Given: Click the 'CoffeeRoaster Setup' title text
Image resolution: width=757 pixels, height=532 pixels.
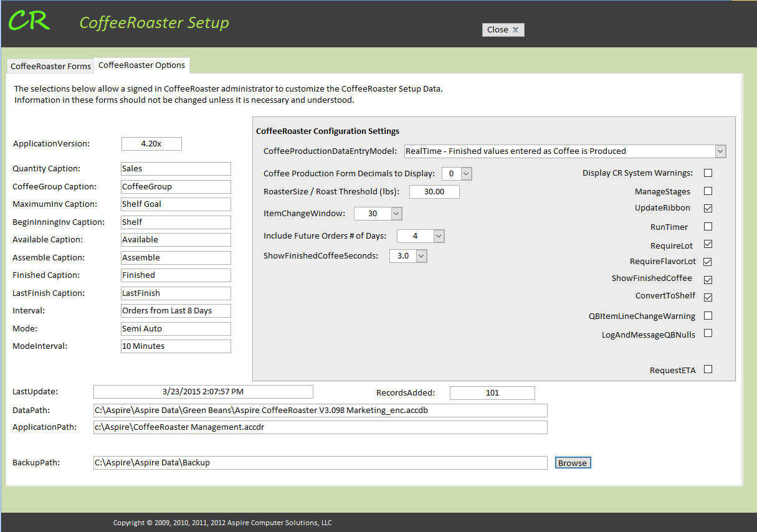Looking at the screenshot, I should (155, 23).
